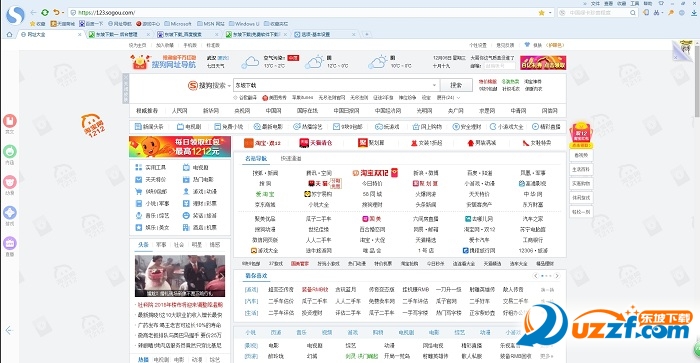Select the 头条 news tab
This screenshot has height=363, width=700.
click(x=143, y=245)
